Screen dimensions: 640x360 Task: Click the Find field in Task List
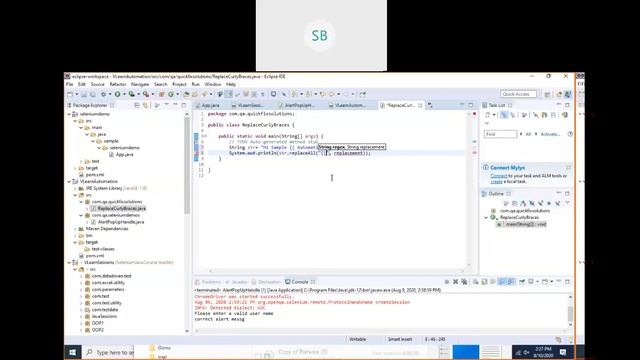(500, 134)
